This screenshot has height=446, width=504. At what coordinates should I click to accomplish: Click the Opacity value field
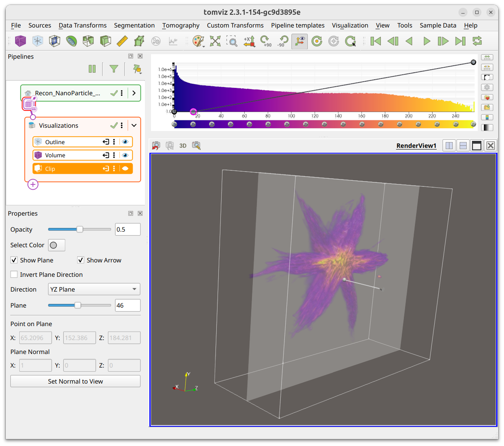[128, 229]
